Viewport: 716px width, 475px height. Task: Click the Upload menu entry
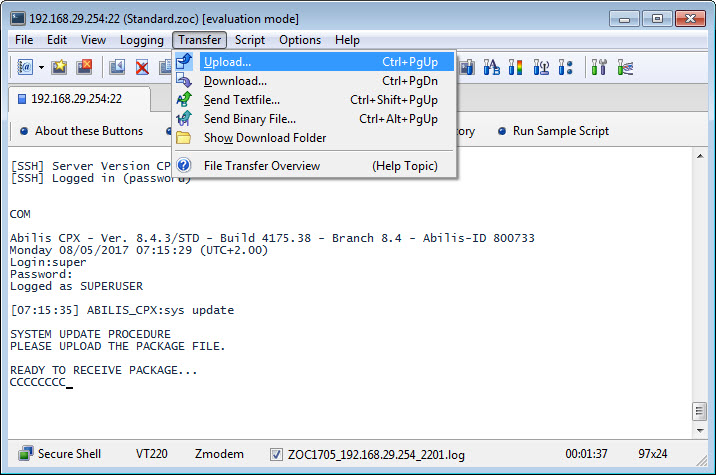227,62
